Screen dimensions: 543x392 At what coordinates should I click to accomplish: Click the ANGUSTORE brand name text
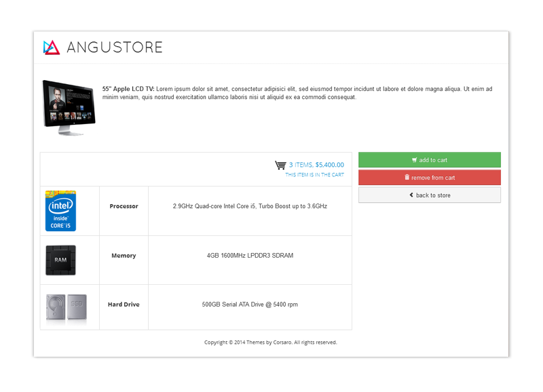(115, 47)
